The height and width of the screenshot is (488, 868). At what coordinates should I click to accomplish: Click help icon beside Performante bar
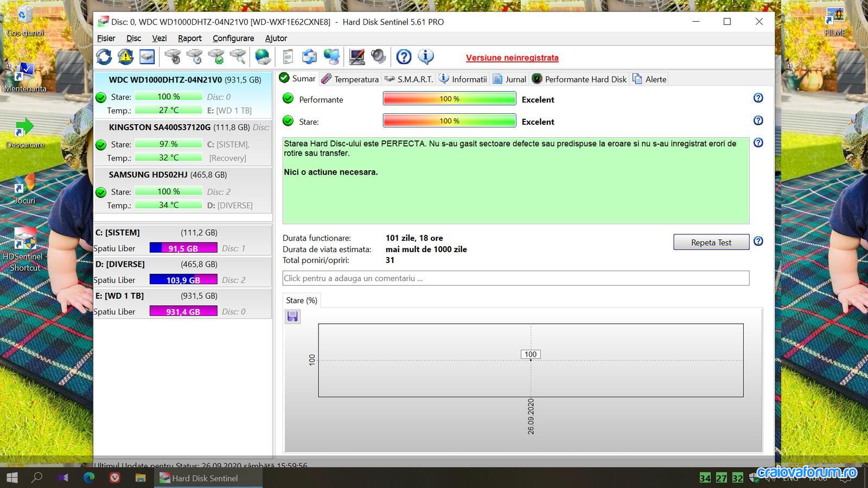coord(758,98)
